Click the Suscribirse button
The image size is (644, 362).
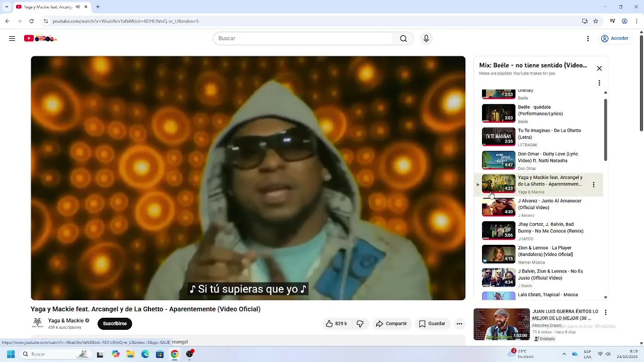point(115,324)
